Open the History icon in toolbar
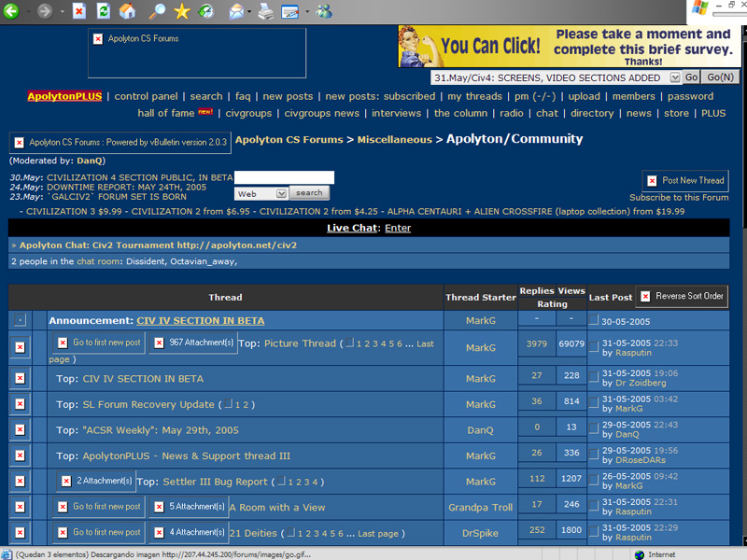Image resolution: width=747 pixels, height=560 pixels. pos(205,11)
